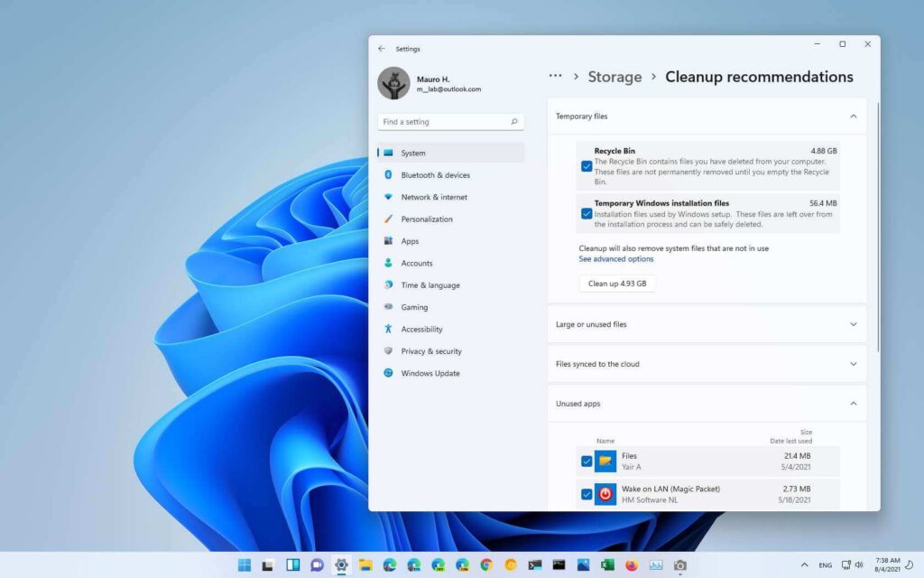Open Teams Chat from the taskbar

[317, 565]
